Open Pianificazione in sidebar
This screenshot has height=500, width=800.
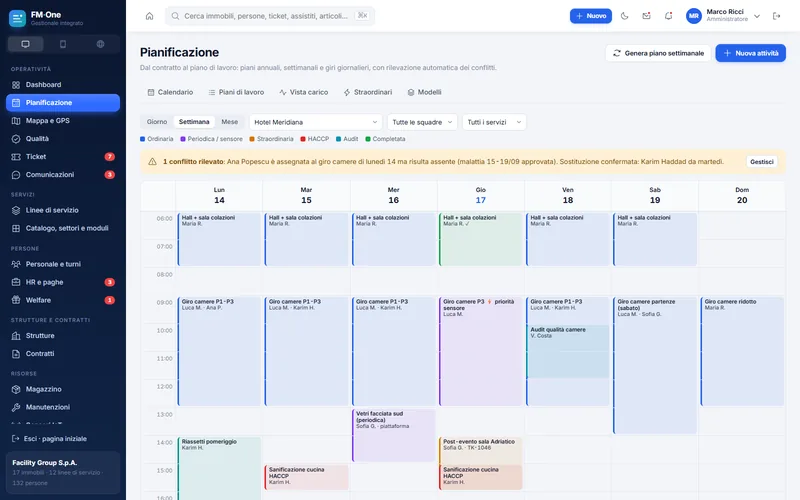[x=63, y=103]
